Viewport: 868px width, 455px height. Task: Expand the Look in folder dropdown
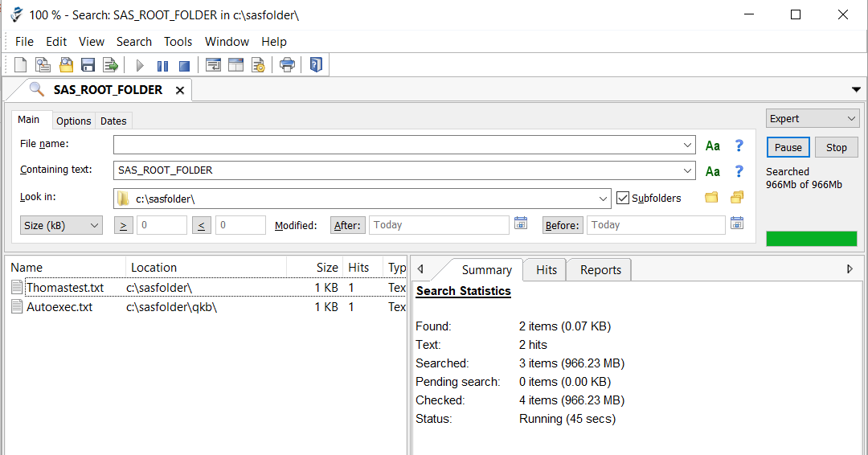[x=604, y=199]
